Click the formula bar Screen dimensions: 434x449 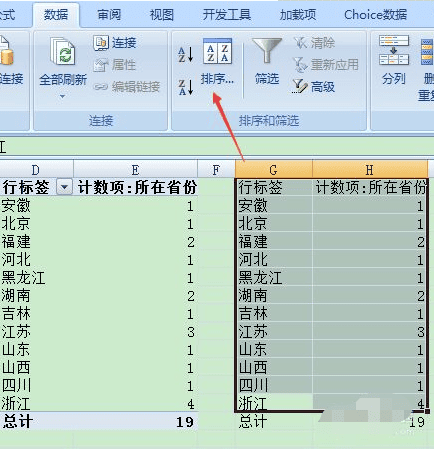tap(217, 147)
